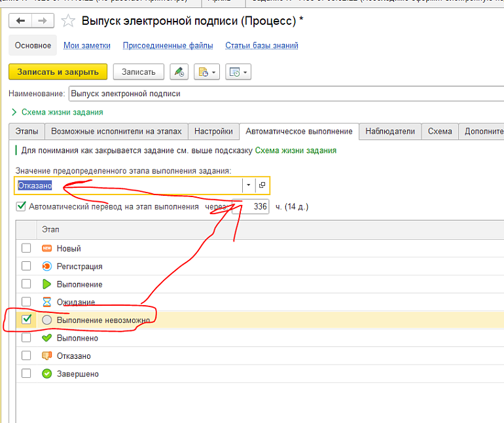This screenshot has height=423, width=504.
Task: Open the Возможные исполнители на этапах tab
Action: pyautogui.click(x=117, y=131)
